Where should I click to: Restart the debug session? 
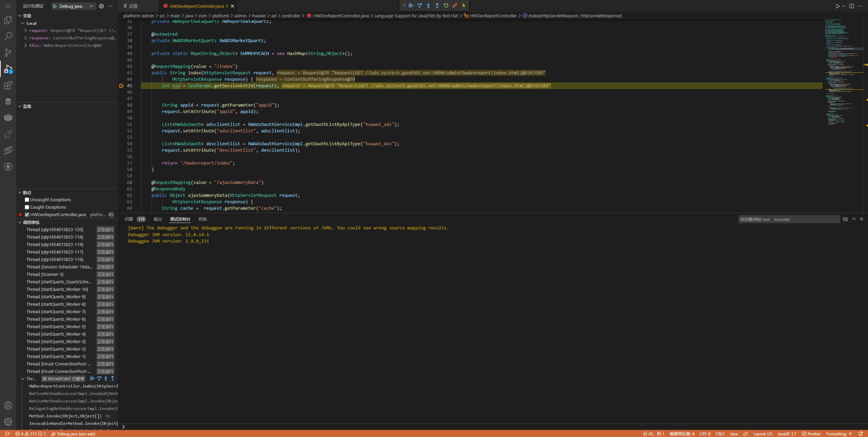pos(446,5)
